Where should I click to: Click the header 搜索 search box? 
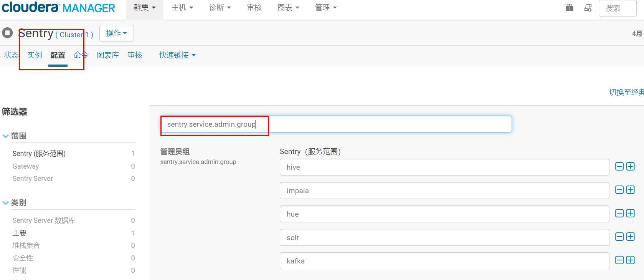tap(618, 8)
